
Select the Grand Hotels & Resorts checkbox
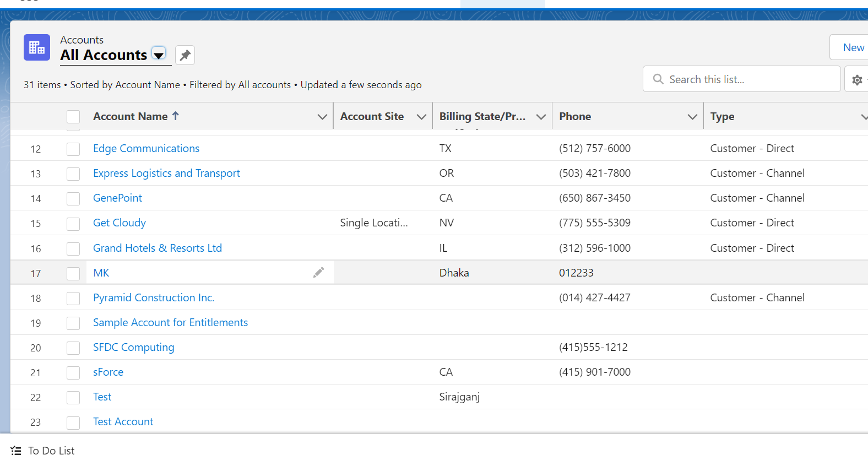point(73,249)
